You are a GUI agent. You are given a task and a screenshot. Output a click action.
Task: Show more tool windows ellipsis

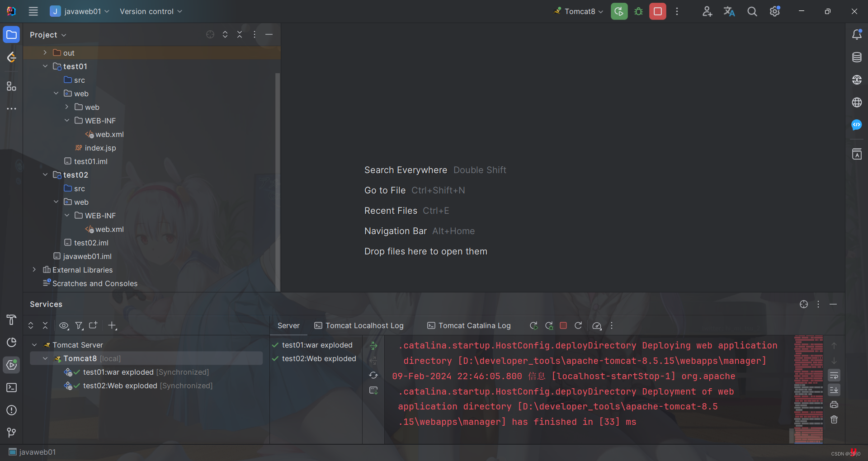tap(11, 108)
